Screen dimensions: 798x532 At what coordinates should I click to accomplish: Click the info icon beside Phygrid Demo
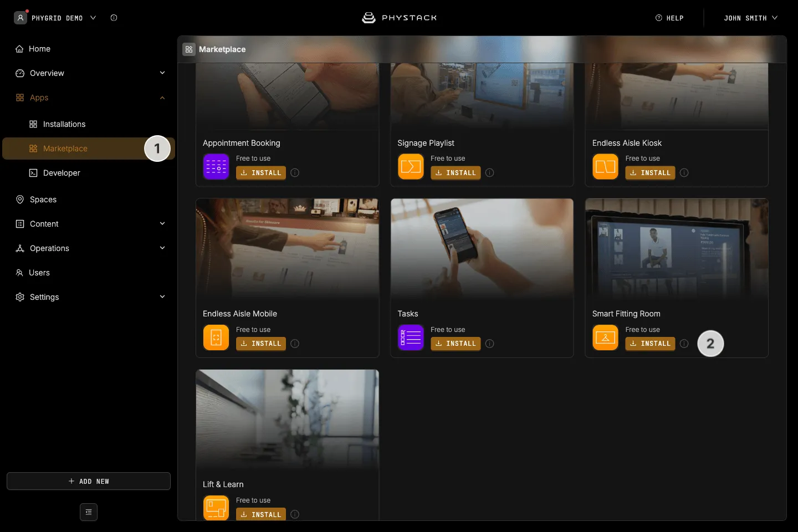click(114, 18)
